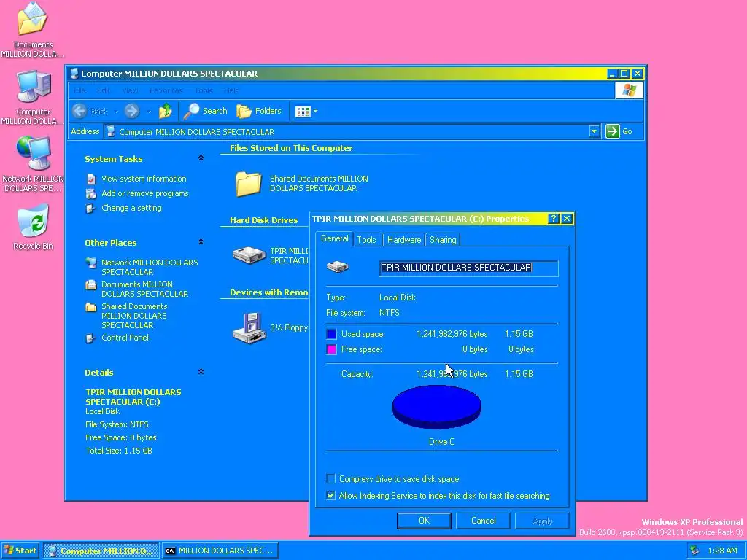The height and width of the screenshot is (560, 747).
Task: Open the File menu
Action: pos(80,90)
